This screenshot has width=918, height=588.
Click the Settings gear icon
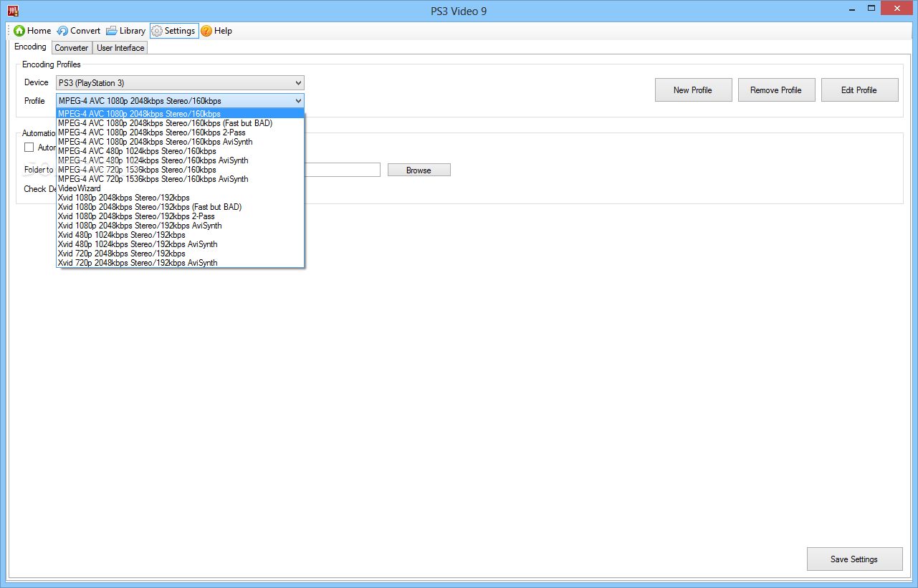pos(157,31)
